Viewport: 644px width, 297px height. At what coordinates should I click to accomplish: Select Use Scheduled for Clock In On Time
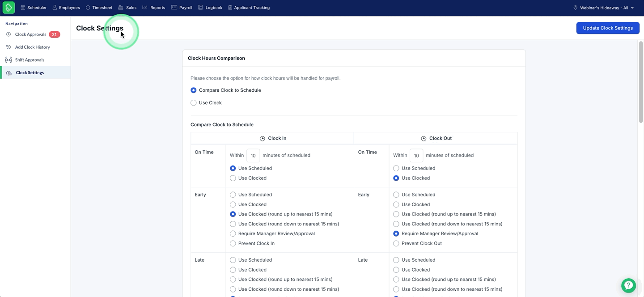(x=233, y=169)
